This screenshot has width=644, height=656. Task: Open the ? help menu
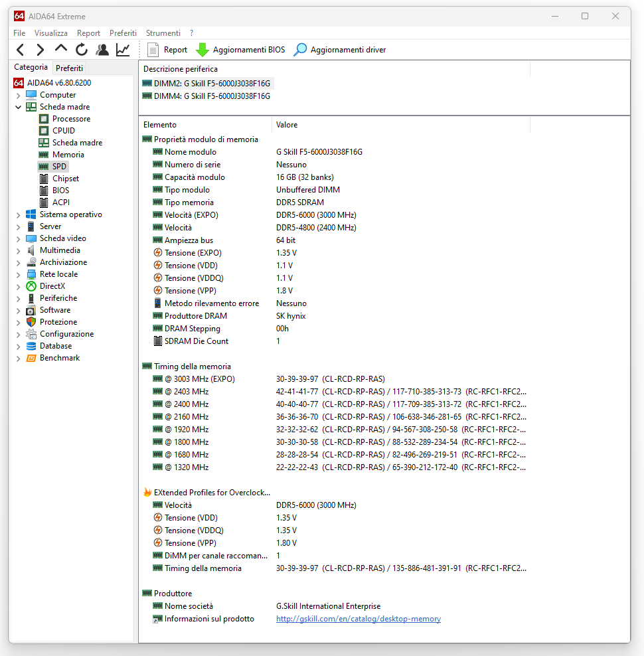click(x=192, y=33)
